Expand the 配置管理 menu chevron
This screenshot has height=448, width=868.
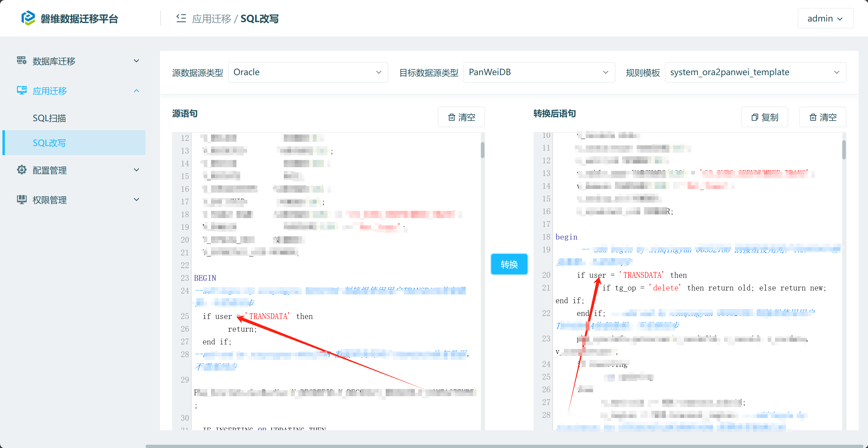point(136,170)
